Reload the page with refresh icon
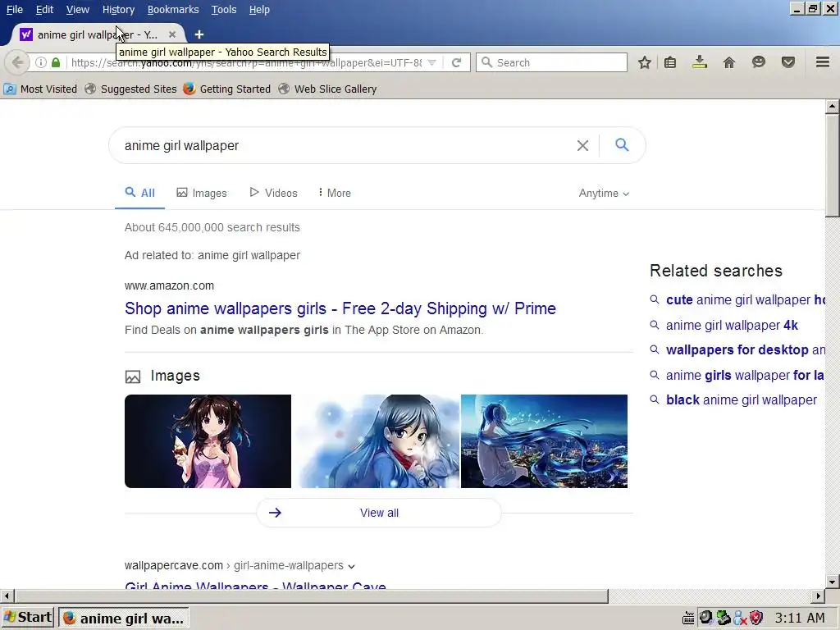 click(x=456, y=62)
